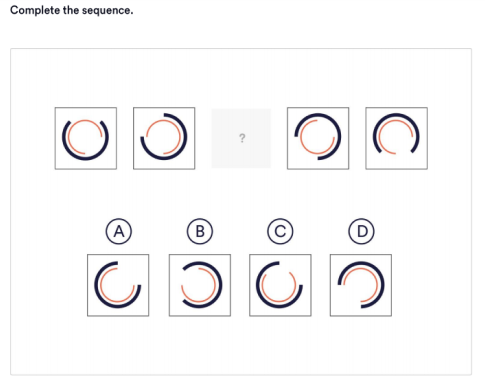Click the 'Complete the sequence.' heading text
Screen dimensions: 485x381
[72, 10]
